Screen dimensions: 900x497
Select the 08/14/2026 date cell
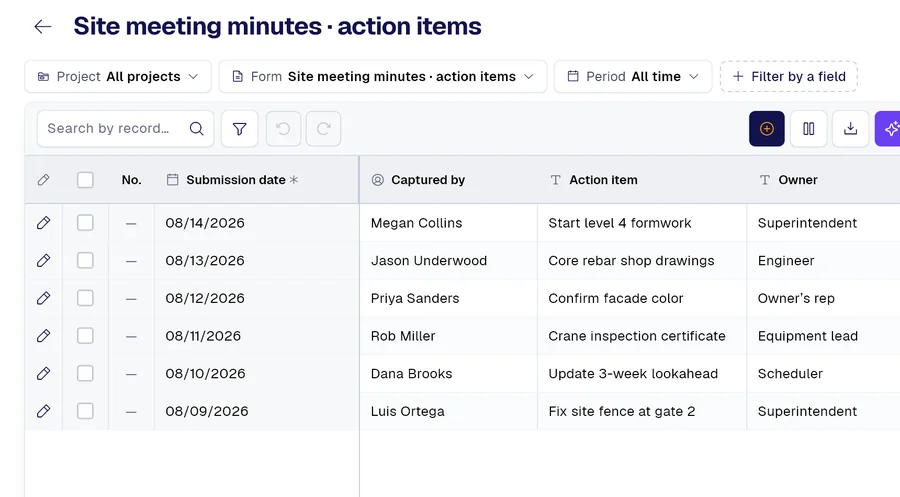point(257,223)
